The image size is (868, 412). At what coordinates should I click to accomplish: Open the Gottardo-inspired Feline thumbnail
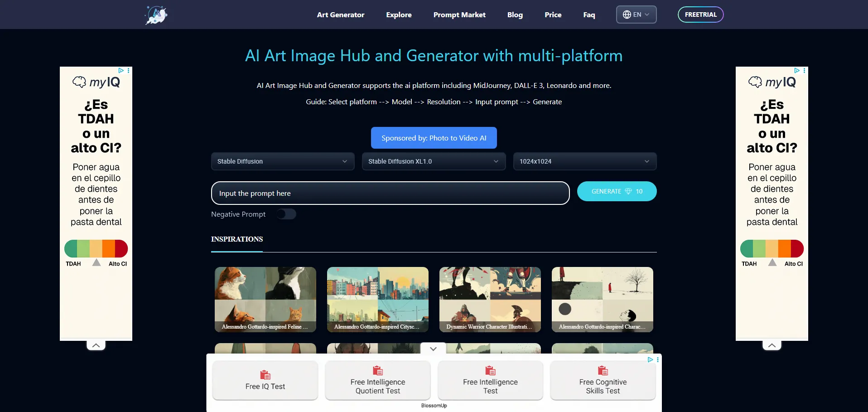click(265, 299)
